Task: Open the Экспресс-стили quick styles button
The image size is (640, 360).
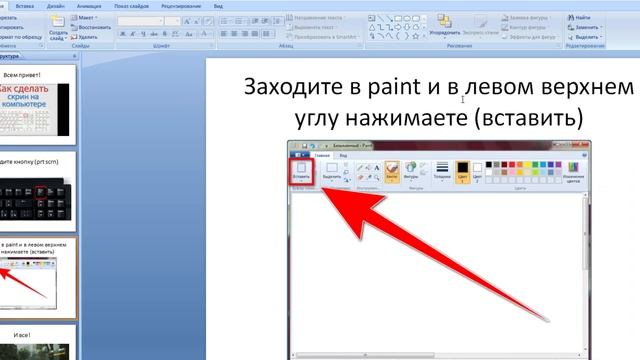Action: click(480, 27)
